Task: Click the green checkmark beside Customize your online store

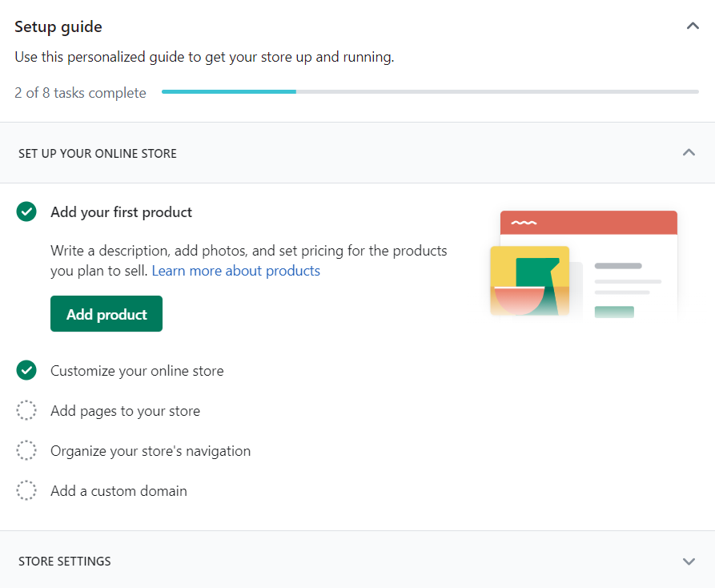Action: (26, 370)
